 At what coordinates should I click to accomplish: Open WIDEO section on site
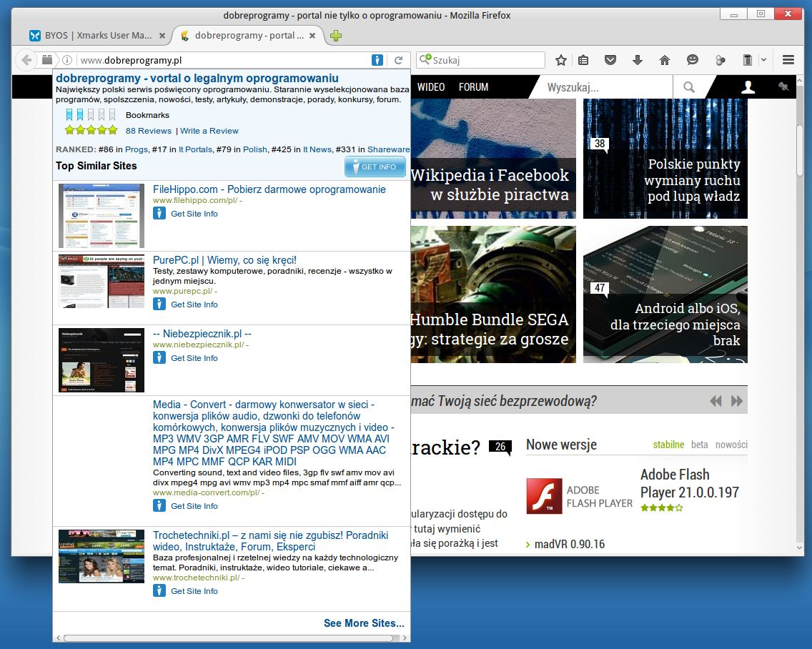click(431, 87)
